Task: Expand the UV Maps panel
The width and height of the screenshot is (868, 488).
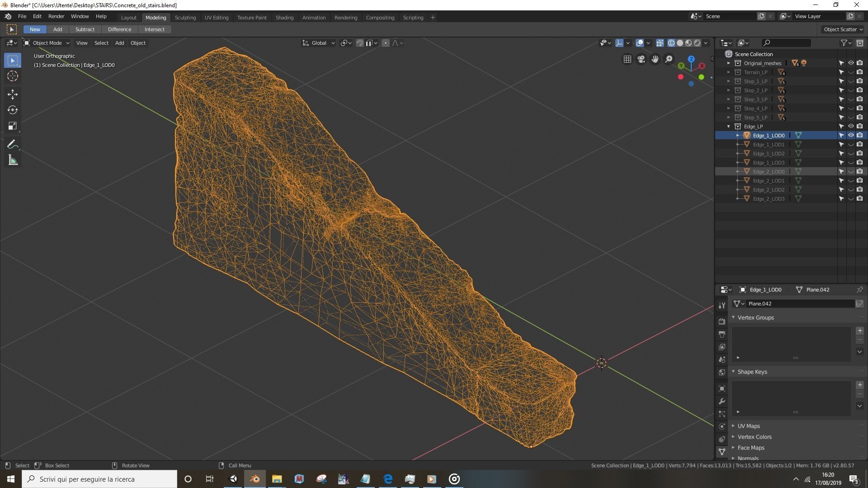Action: (x=749, y=426)
